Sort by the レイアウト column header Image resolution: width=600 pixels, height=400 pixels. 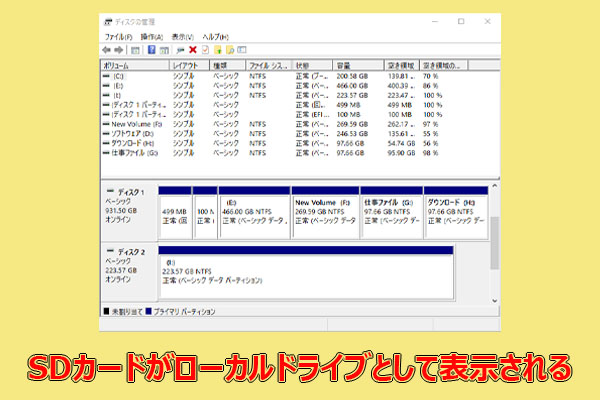tap(189, 65)
